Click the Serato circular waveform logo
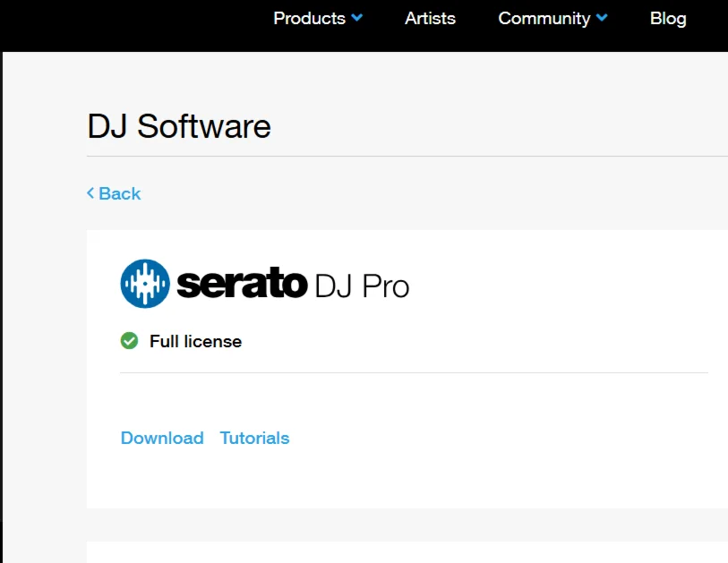This screenshot has height=563, width=728. tap(145, 284)
